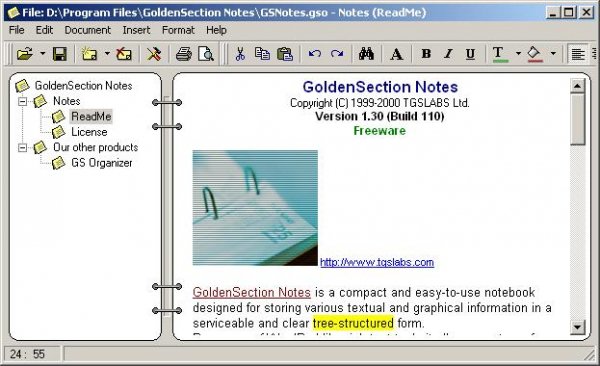This screenshot has height=366, width=600.
Task: Open the Font dialog with the A icon
Action: [x=396, y=54]
